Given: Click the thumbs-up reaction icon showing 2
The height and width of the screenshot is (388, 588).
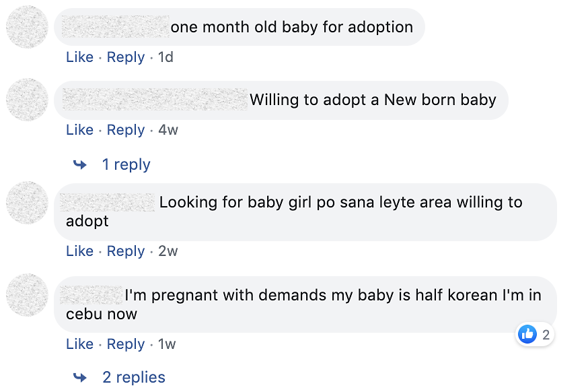Looking at the screenshot, I should tap(527, 334).
